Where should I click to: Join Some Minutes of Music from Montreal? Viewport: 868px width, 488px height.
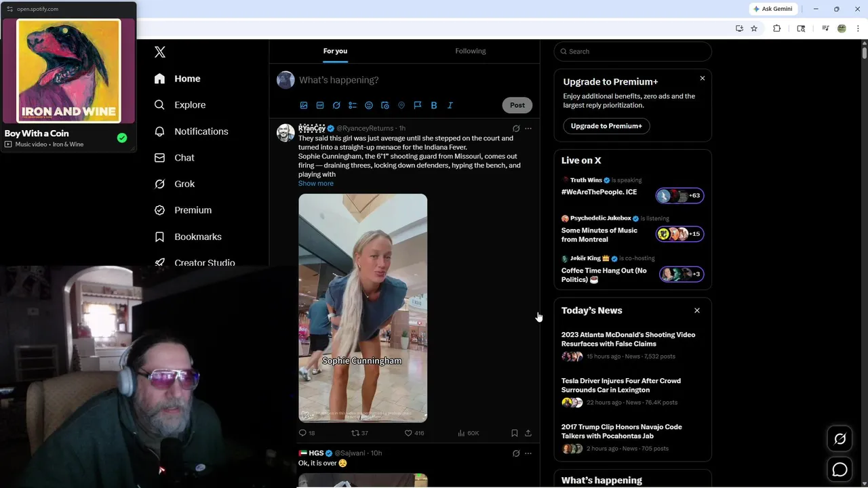633,230
